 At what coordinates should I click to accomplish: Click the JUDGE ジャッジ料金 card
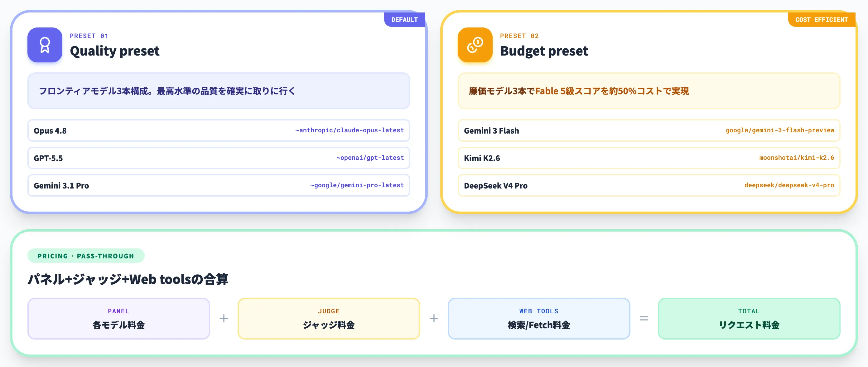pyautogui.click(x=329, y=318)
